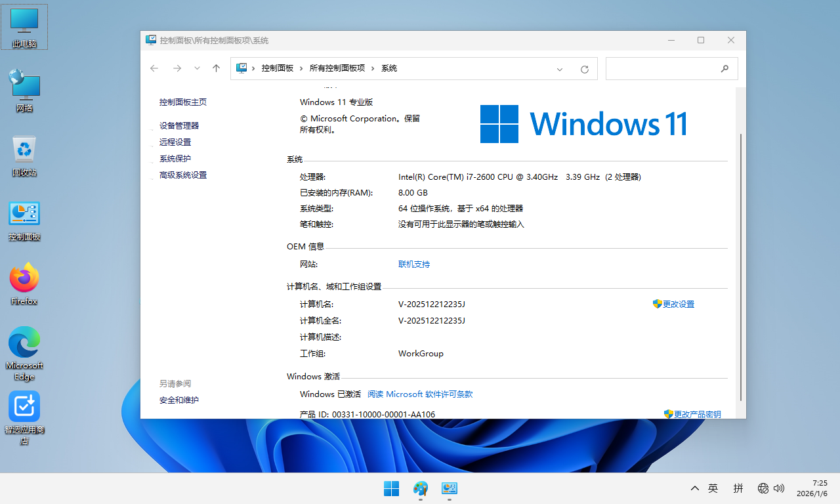Open 此电脑 on the desktop
Image resolution: width=840 pixels, height=504 pixels.
[x=24, y=20]
